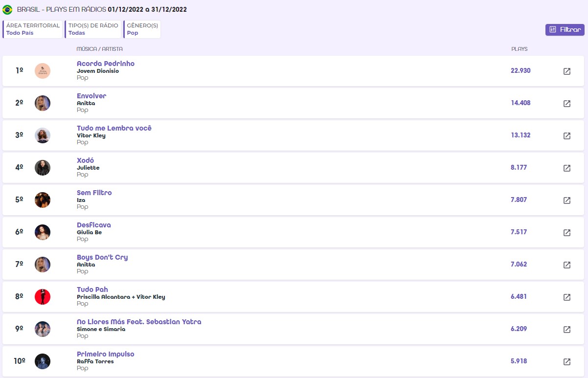Open the song Sem Filtro
This screenshot has height=378, width=588.
(94, 193)
